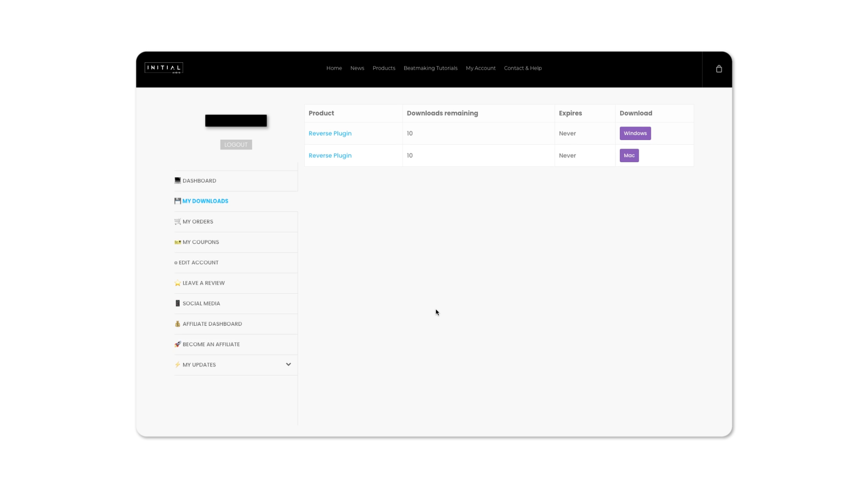Visit Contact & Help page

click(523, 68)
